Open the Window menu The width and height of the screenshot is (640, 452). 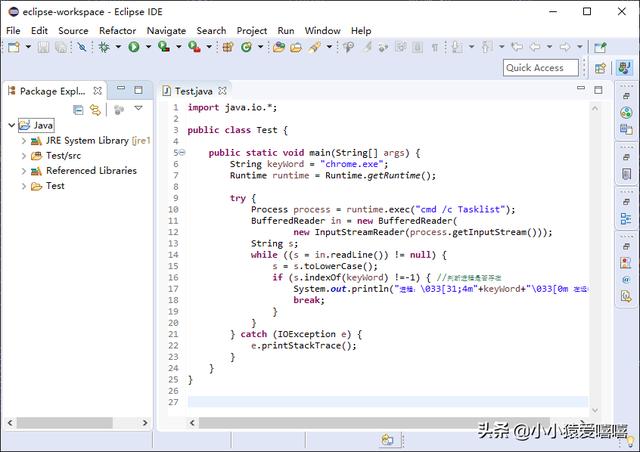[x=322, y=31]
